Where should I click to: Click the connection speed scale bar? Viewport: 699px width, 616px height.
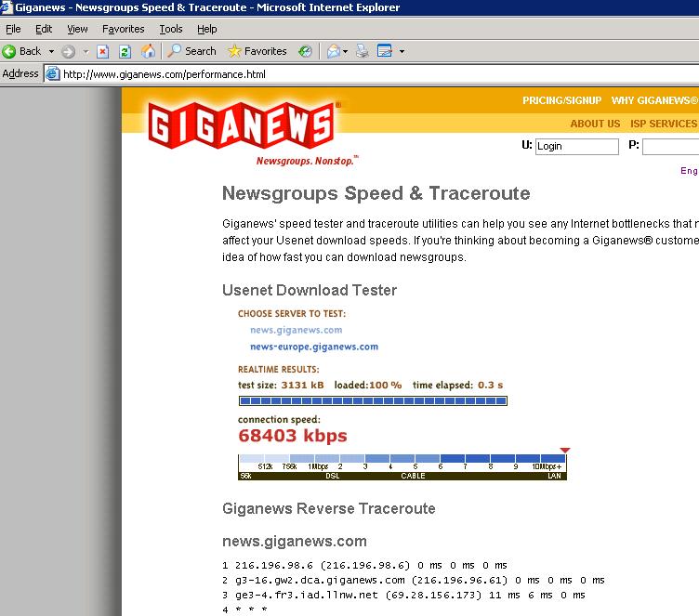pyautogui.click(x=402, y=465)
